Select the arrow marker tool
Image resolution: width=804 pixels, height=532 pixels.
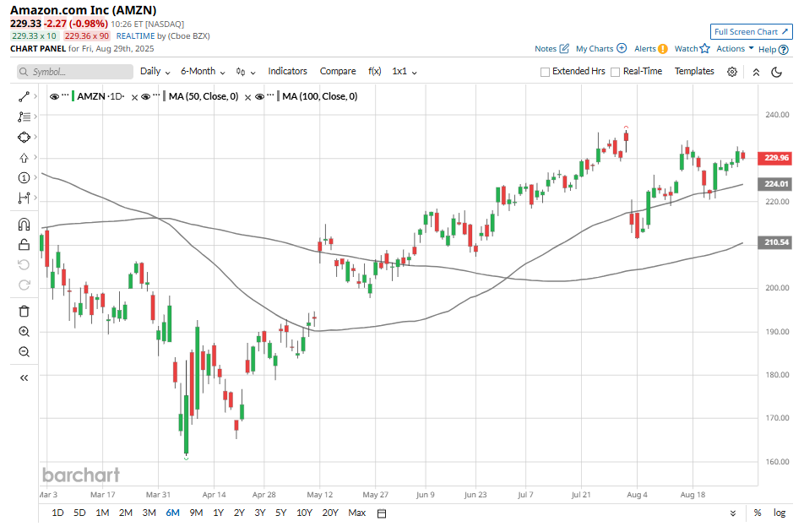tap(24, 158)
